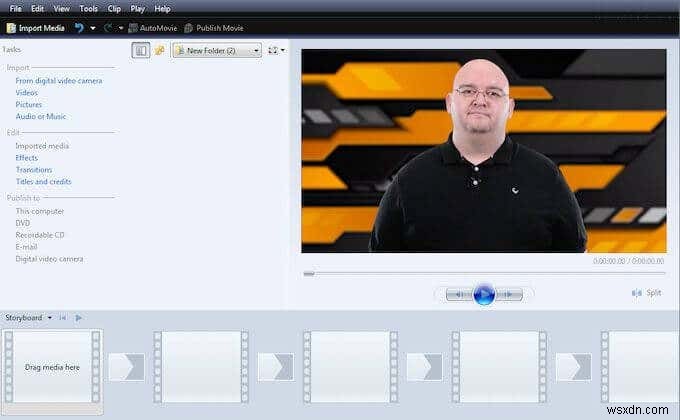Select the second empty storyboard clip cell
This screenshot has height=420, width=680.
pyautogui.click(x=201, y=367)
